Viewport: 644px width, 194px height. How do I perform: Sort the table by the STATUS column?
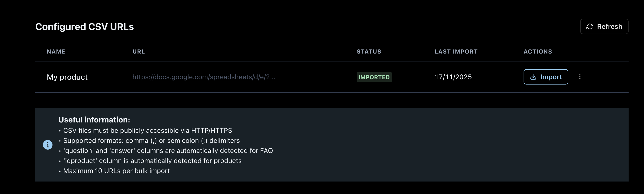[369, 51]
